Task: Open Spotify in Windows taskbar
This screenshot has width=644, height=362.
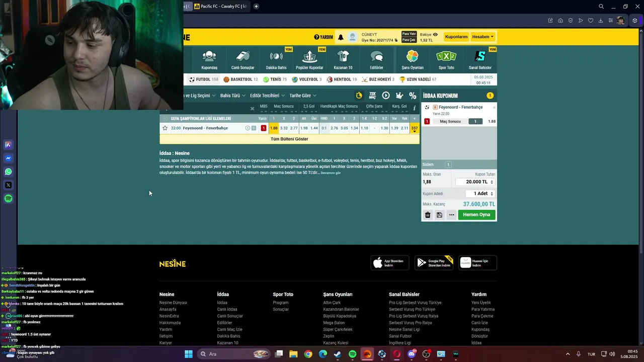Action: coord(352,354)
